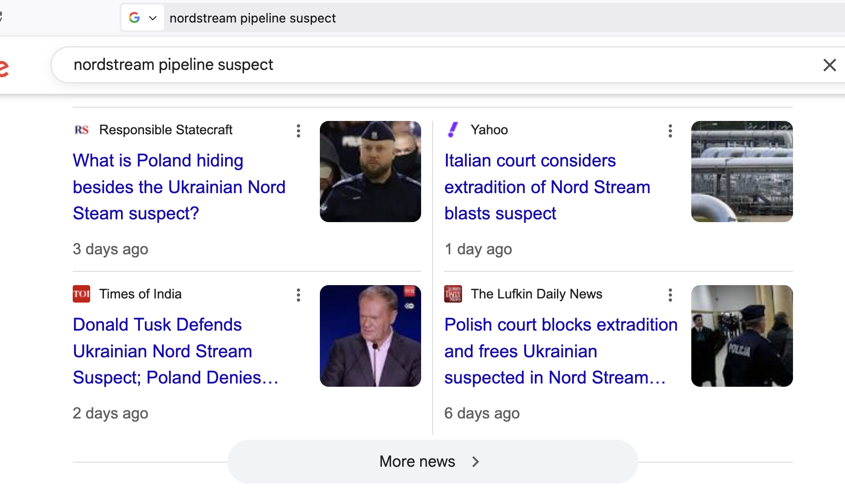Screen dimensions: 845x504
Task: Click the '3 days ago' timestamp
Action: pyautogui.click(x=110, y=249)
